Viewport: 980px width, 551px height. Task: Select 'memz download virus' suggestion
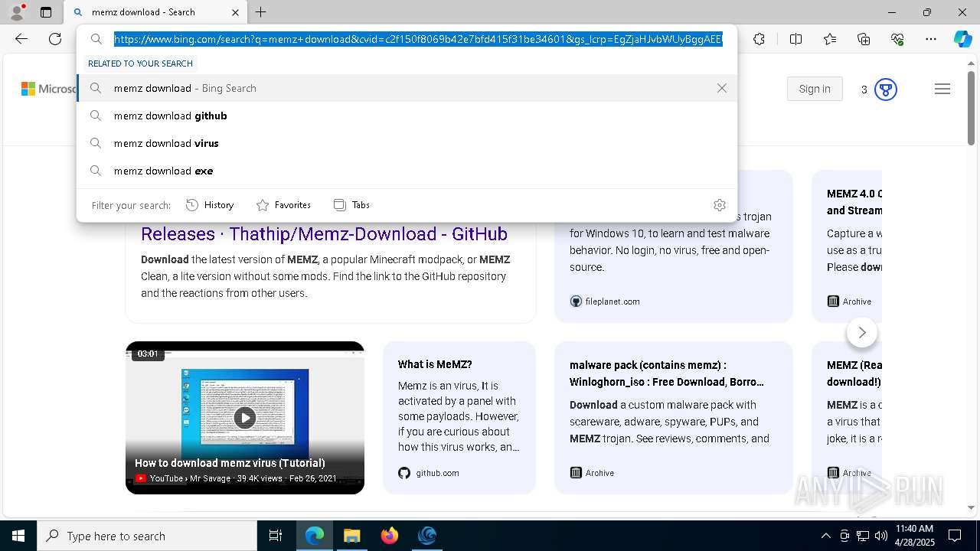[x=407, y=143]
